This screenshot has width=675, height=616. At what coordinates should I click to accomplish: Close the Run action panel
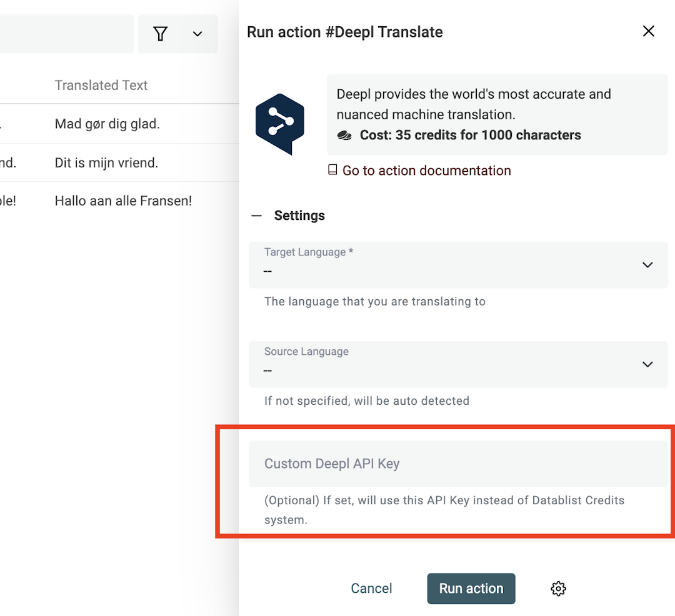coord(648,31)
